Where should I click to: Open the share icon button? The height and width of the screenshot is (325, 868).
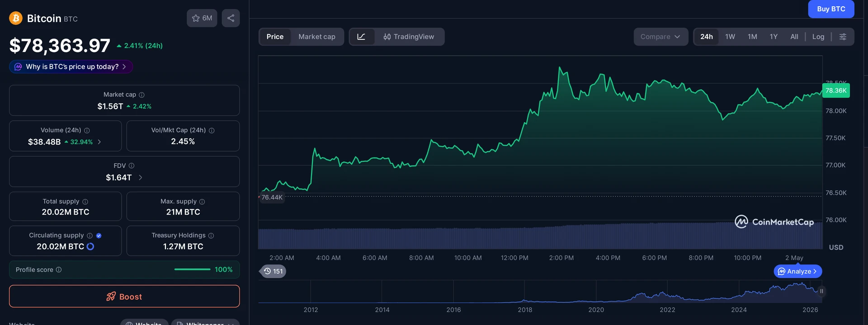231,18
